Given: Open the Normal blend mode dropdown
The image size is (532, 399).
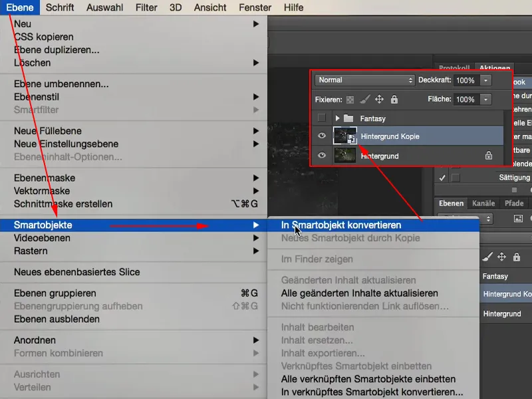Looking at the screenshot, I should pyautogui.click(x=364, y=80).
